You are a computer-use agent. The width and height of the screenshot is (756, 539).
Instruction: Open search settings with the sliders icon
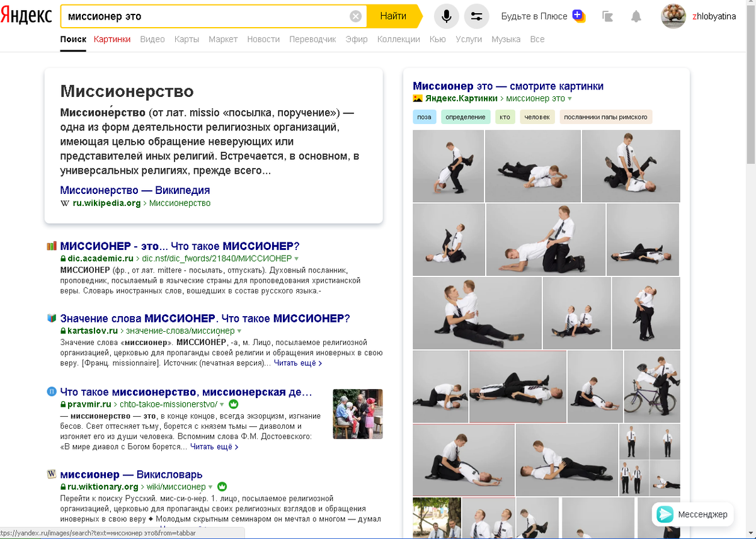point(476,16)
